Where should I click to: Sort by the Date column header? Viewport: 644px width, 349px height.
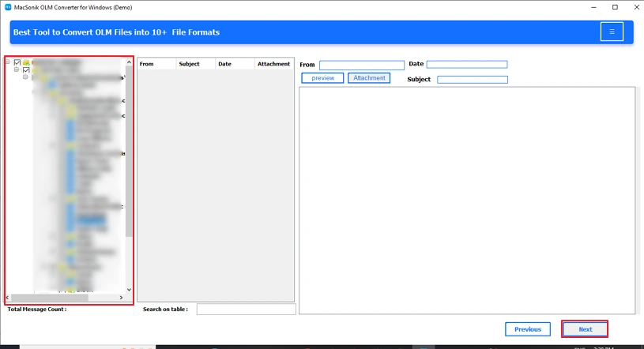tap(224, 64)
